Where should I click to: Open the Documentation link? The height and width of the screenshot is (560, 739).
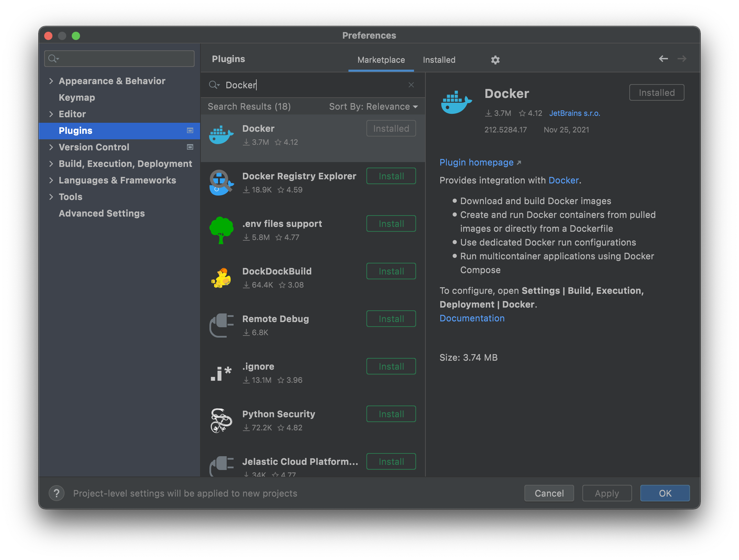[x=472, y=318]
